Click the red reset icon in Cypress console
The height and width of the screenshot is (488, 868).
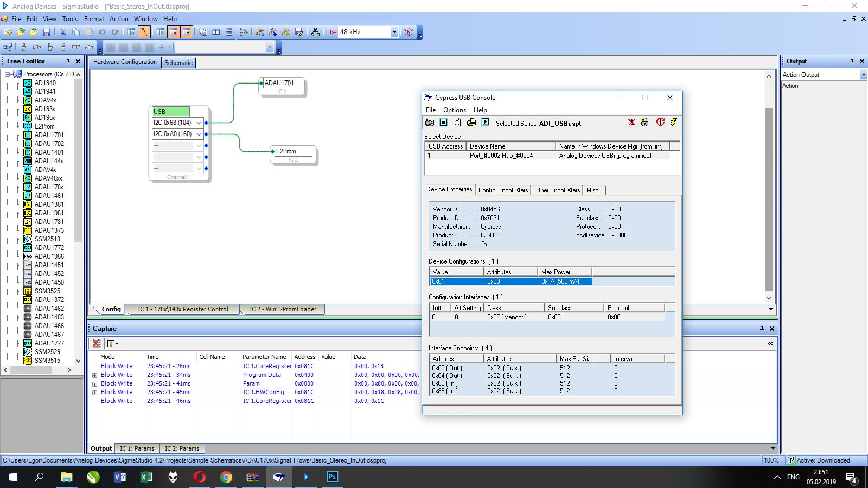click(x=660, y=123)
